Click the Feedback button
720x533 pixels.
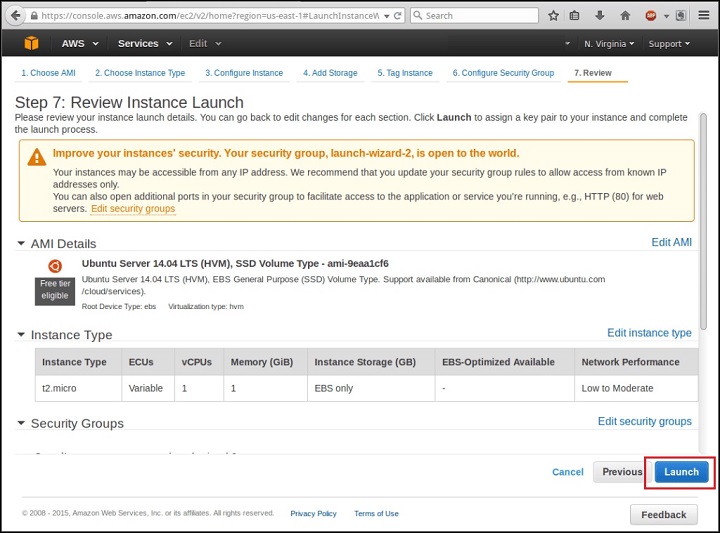tap(664, 515)
